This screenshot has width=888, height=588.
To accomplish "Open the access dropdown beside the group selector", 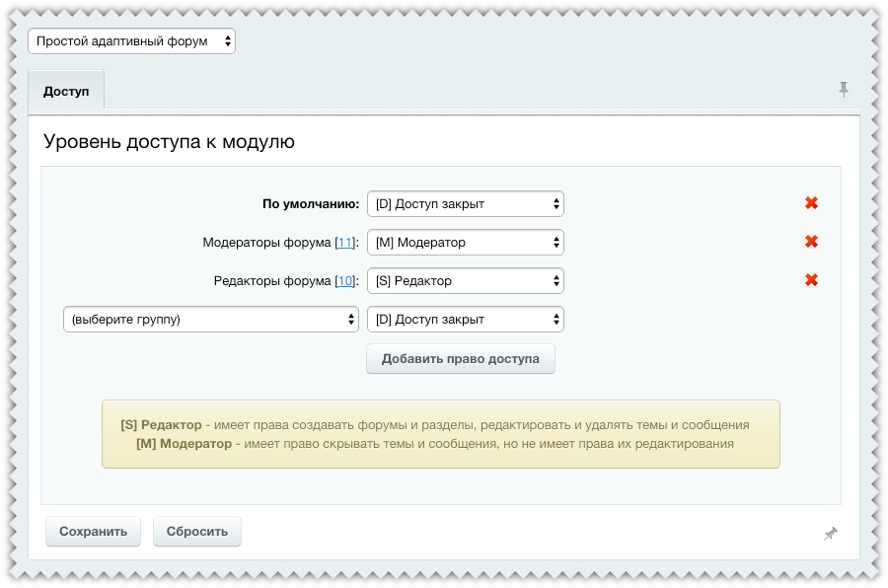I will 465,319.
